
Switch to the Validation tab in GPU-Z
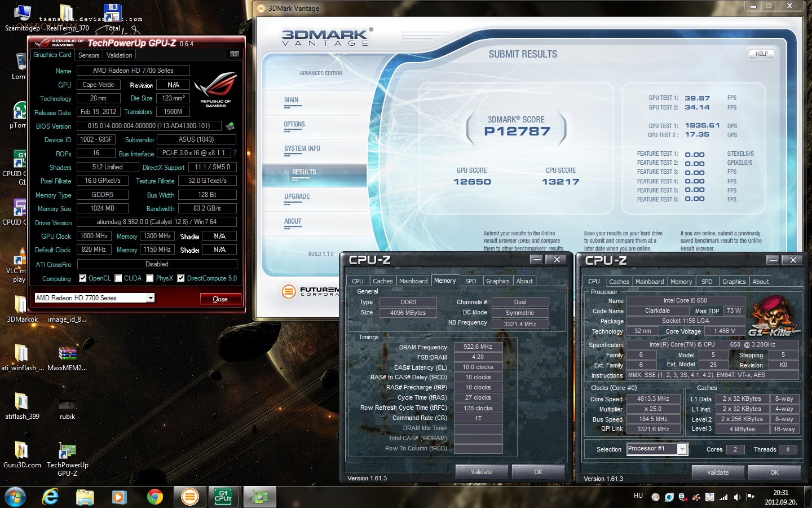pyautogui.click(x=119, y=55)
